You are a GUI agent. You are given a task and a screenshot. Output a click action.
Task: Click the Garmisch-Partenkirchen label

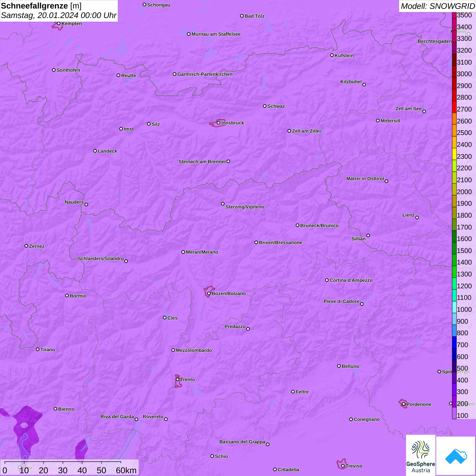point(205,74)
